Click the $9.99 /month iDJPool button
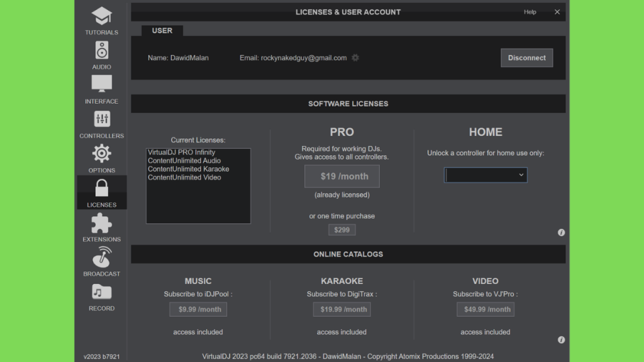Screen dimensions: 644x362 pyautogui.click(x=198, y=309)
